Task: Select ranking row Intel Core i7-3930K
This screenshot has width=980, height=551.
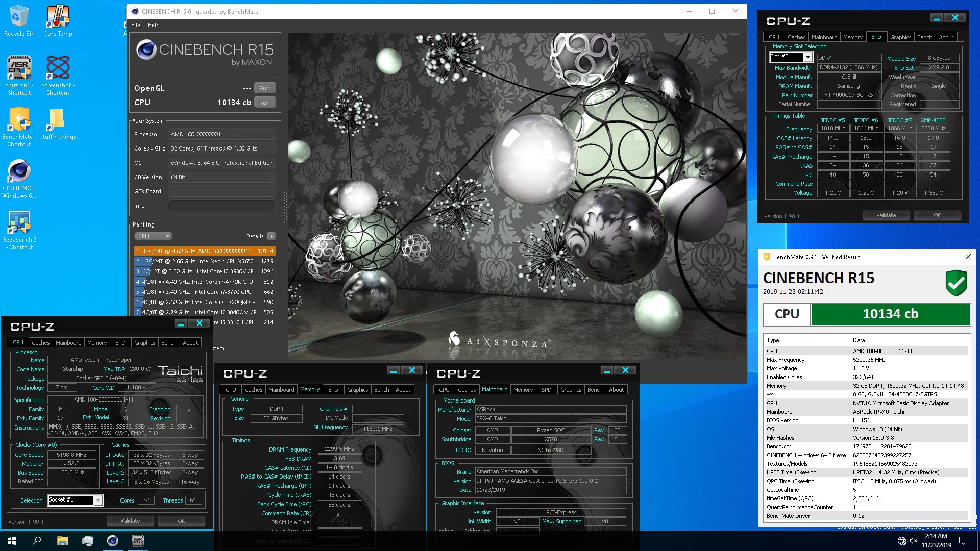Action: point(205,271)
